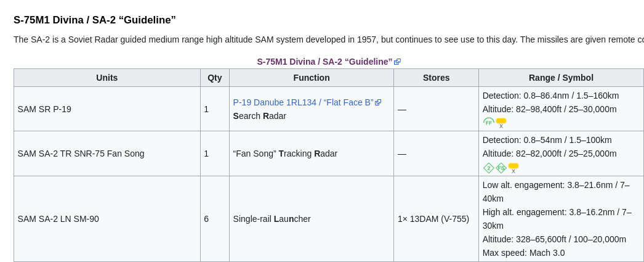Open the S-75M1 Divina table caption link
Image resolution: width=644 pixels, height=262 pixels.
pos(324,62)
